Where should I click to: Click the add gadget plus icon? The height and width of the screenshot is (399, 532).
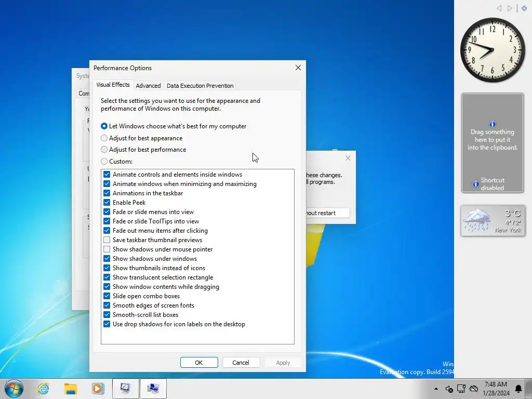coord(524,8)
